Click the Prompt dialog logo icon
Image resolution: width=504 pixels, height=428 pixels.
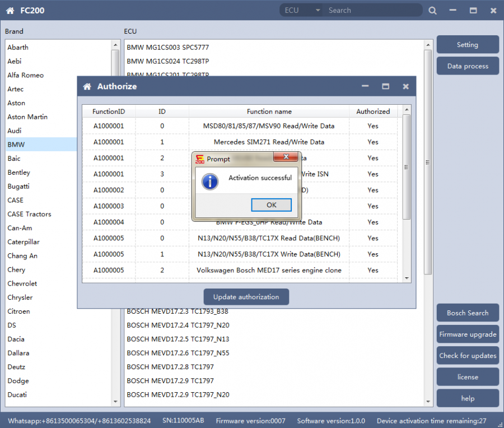pyautogui.click(x=199, y=159)
